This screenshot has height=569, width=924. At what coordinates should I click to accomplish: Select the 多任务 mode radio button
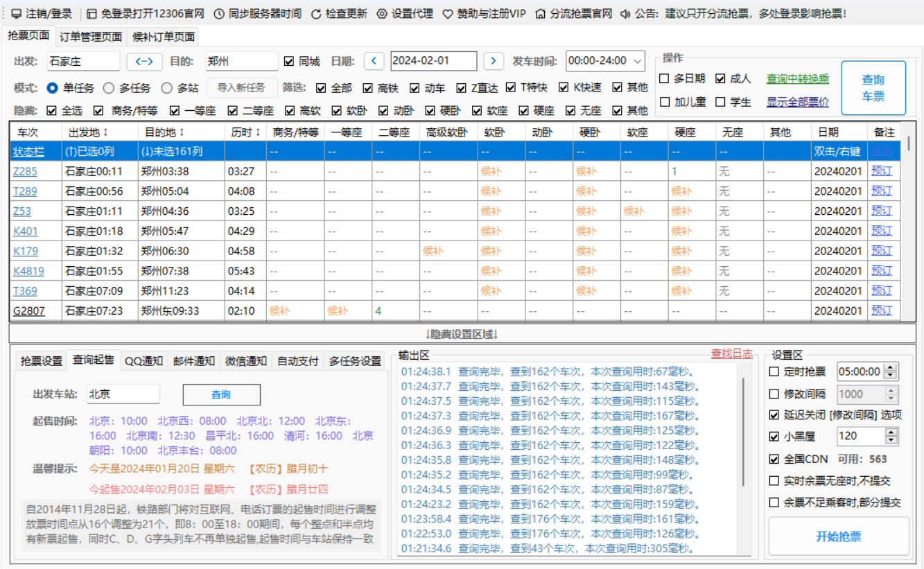pos(109,88)
